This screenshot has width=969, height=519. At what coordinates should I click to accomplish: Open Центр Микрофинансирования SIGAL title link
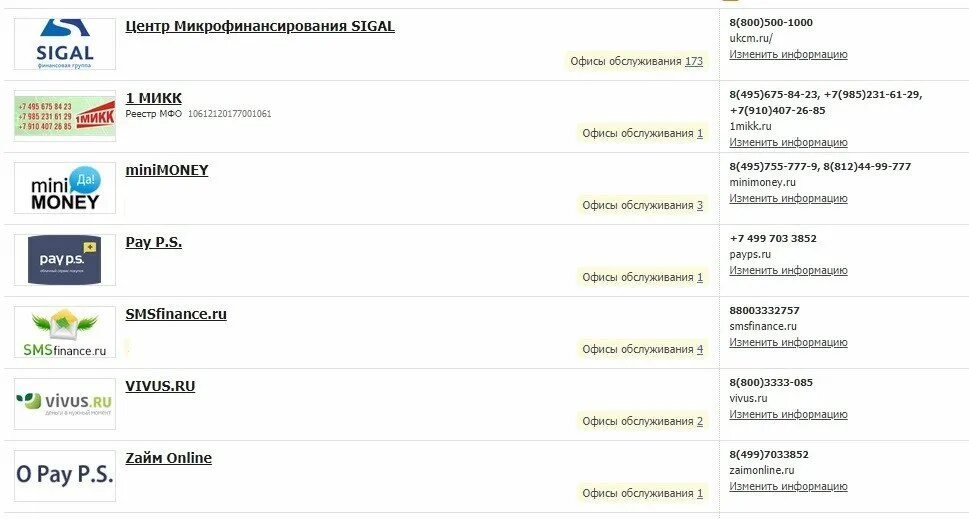click(260, 26)
